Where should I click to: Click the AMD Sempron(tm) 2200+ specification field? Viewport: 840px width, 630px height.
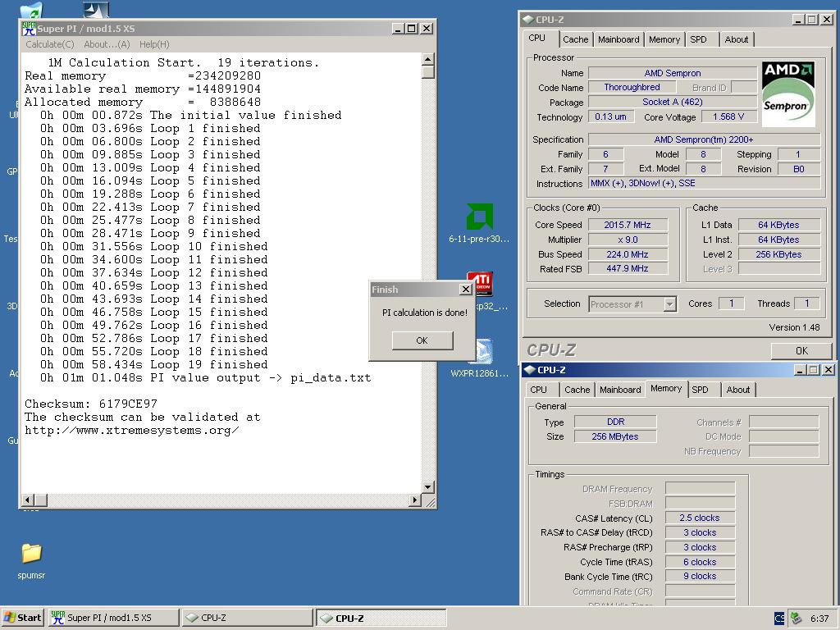(x=704, y=139)
